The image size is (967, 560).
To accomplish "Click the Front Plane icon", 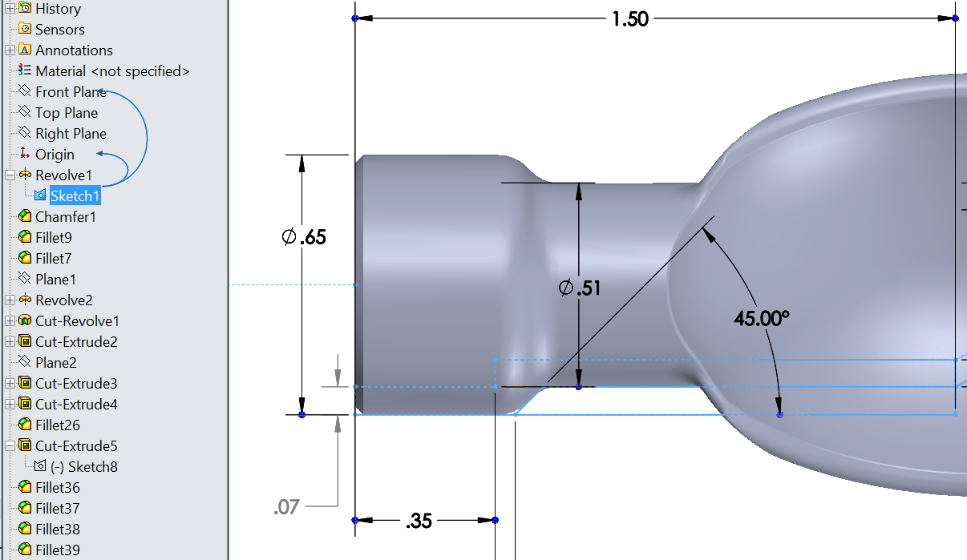I will (24, 91).
